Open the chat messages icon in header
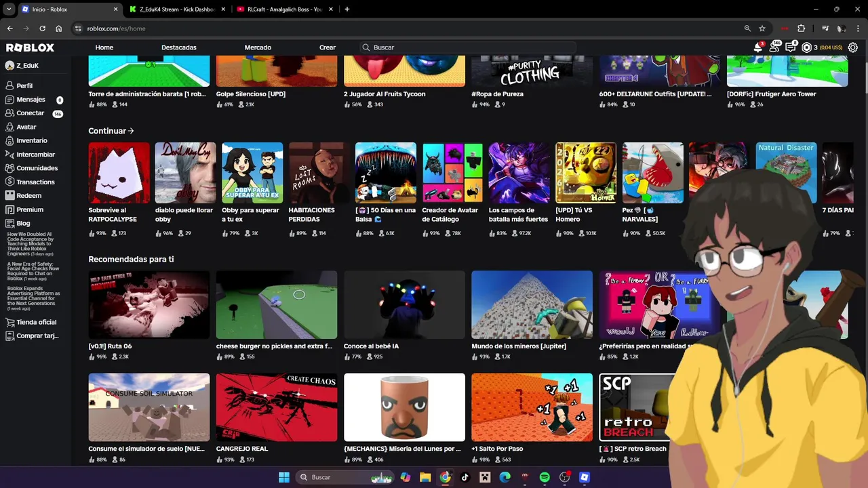This screenshot has height=488, width=868. [x=791, y=47]
